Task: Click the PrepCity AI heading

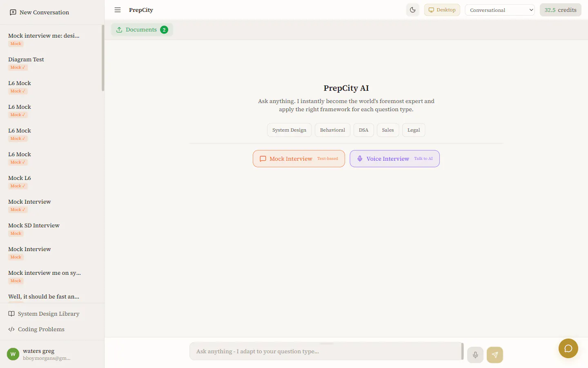Action: coord(346,88)
